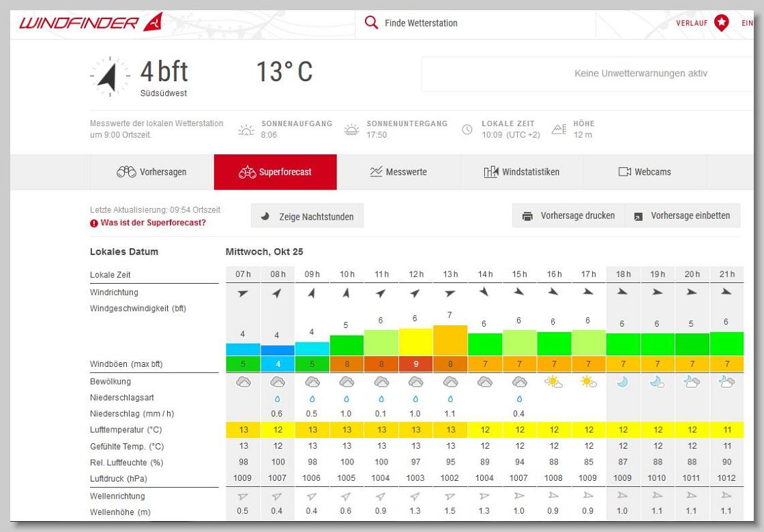The image size is (764, 532).
Task: Click the '4 bft' current wind reading
Action: pyautogui.click(x=164, y=72)
